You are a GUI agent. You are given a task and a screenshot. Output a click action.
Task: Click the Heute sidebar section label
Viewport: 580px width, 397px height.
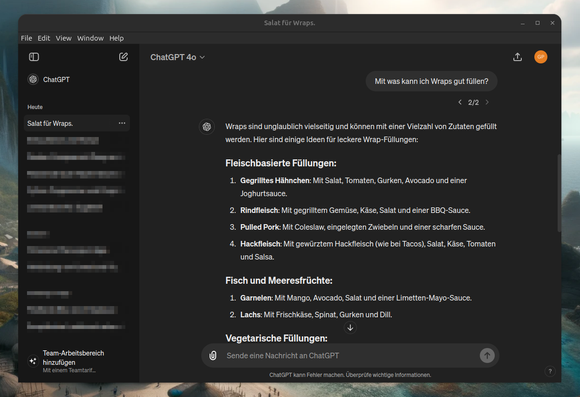[x=35, y=107]
